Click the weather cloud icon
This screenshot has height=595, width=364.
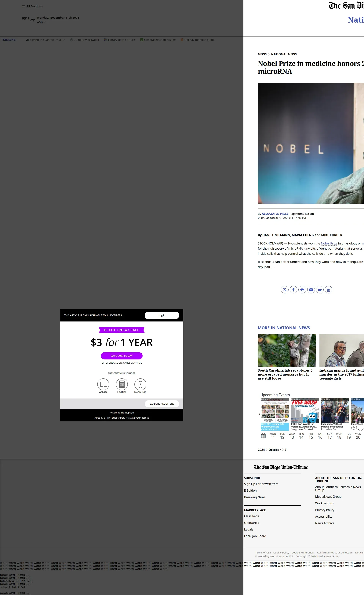click(32, 20)
